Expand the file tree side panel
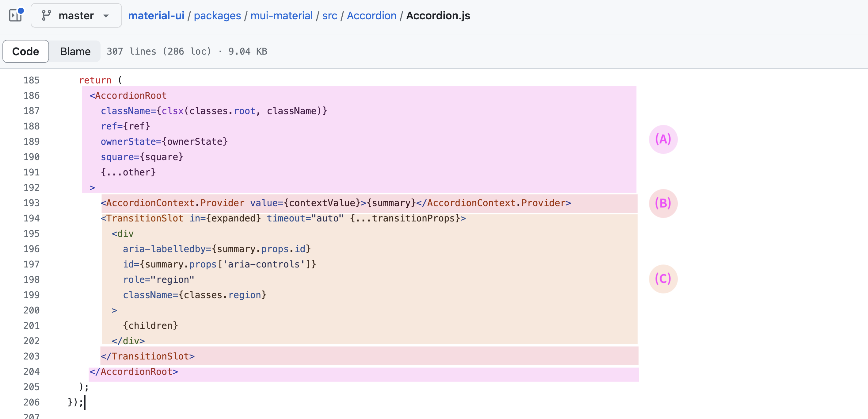Viewport: 868px width, 419px height. tap(16, 16)
